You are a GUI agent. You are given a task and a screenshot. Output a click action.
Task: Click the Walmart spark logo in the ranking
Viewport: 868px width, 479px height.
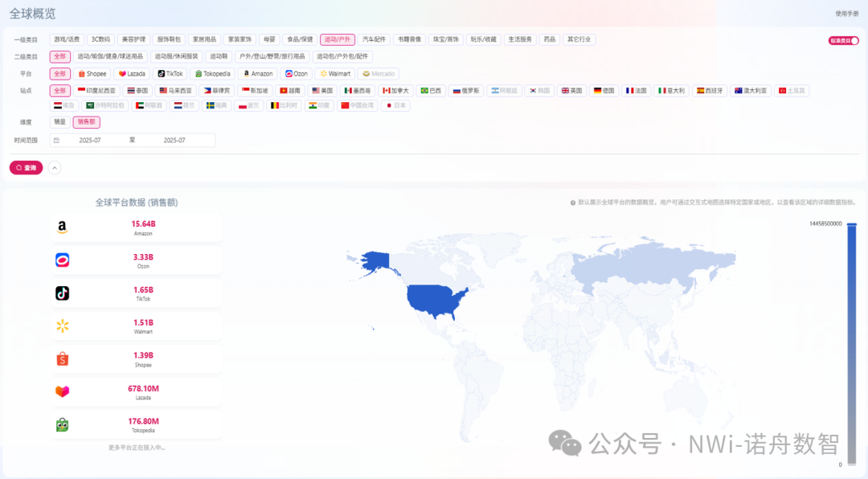tap(62, 325)
